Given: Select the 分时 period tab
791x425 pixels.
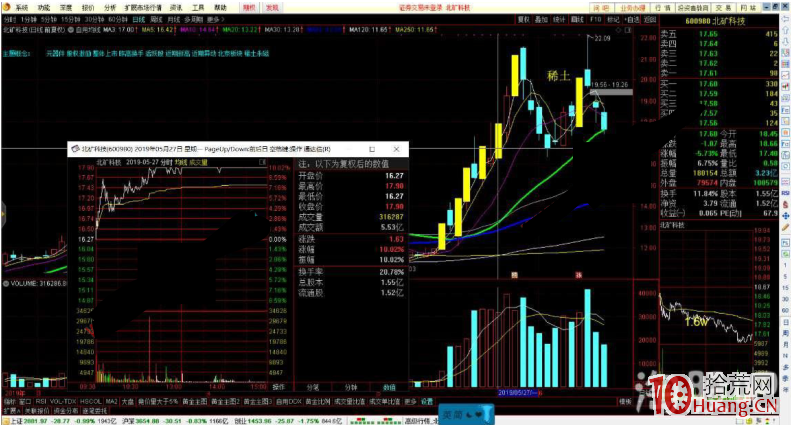Looking at the screenshot, I should (x=10, y=19).
